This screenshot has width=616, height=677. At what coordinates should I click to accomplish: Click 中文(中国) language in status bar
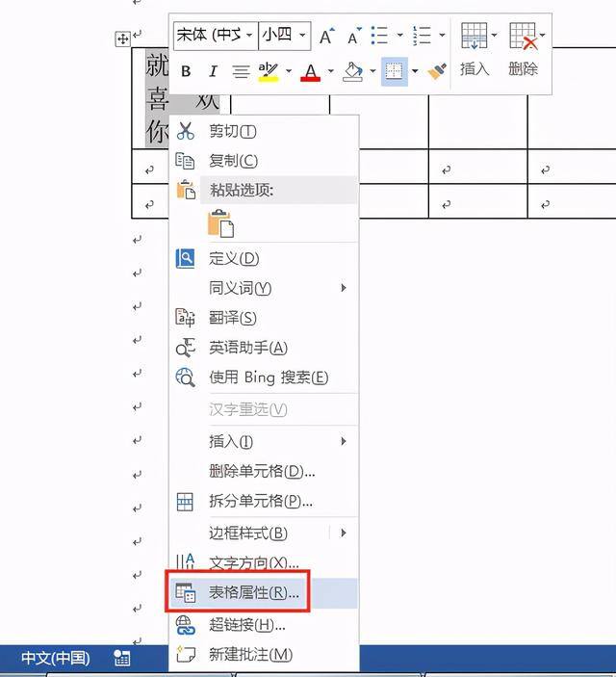coord(56,658)
